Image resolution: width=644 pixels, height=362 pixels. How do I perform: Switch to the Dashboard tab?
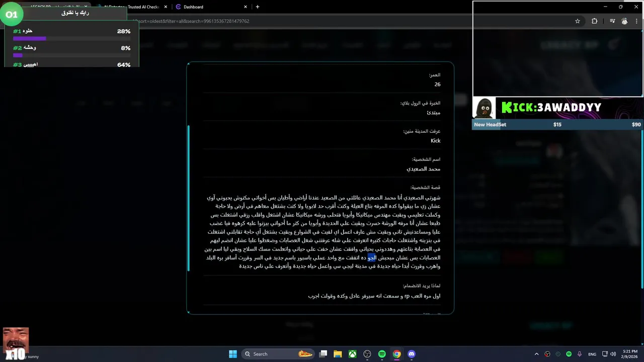[211, 7]
